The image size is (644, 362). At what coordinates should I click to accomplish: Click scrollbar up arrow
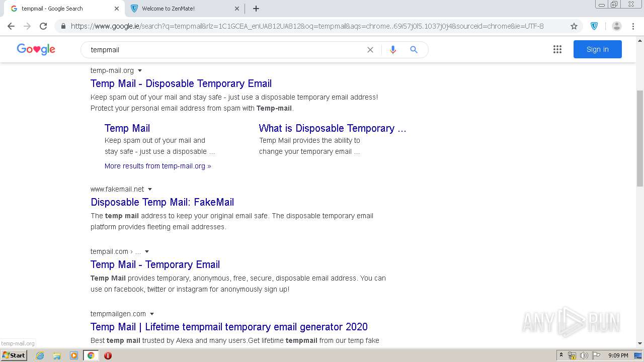(x=640, y=40)
